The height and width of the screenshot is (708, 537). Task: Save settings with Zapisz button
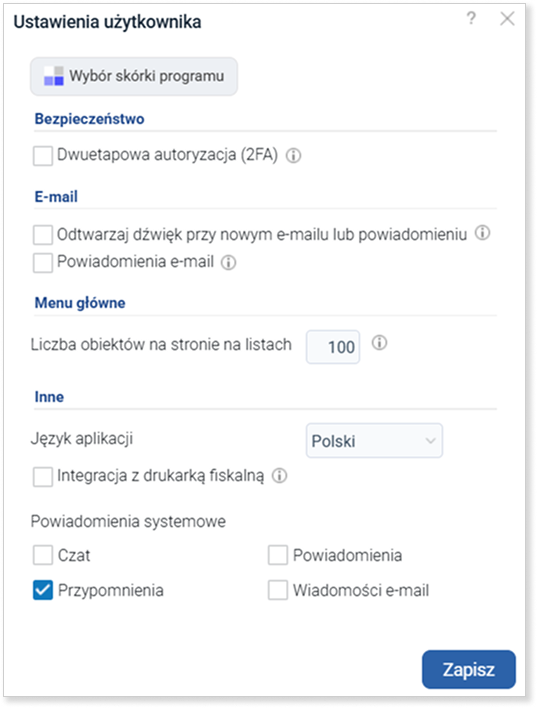click(469, 670)
